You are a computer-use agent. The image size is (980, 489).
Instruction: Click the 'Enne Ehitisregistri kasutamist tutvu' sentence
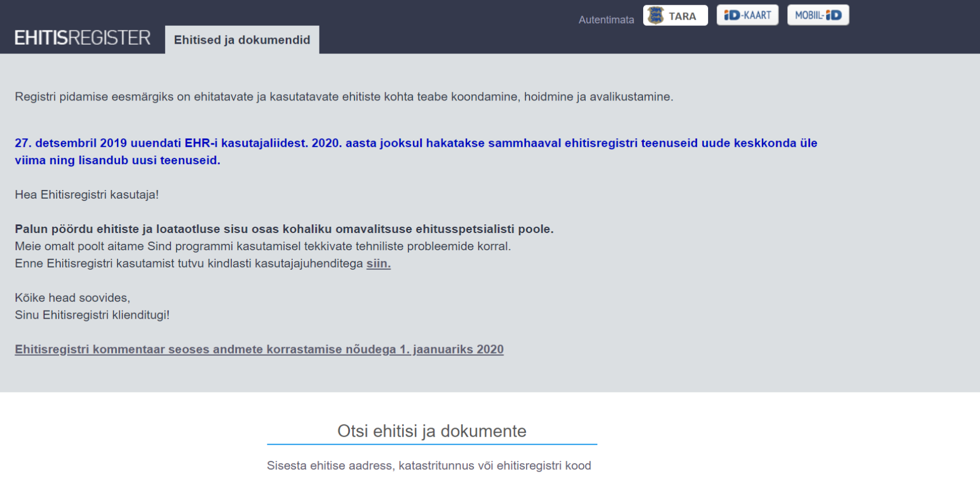pyautogui.click(x=190, y=263)
